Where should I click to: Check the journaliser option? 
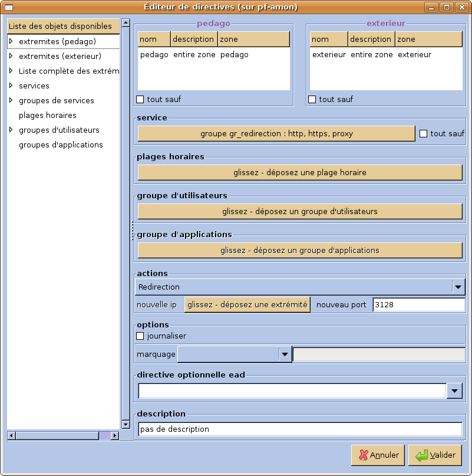pyautogui.click(x=140, y=336)
